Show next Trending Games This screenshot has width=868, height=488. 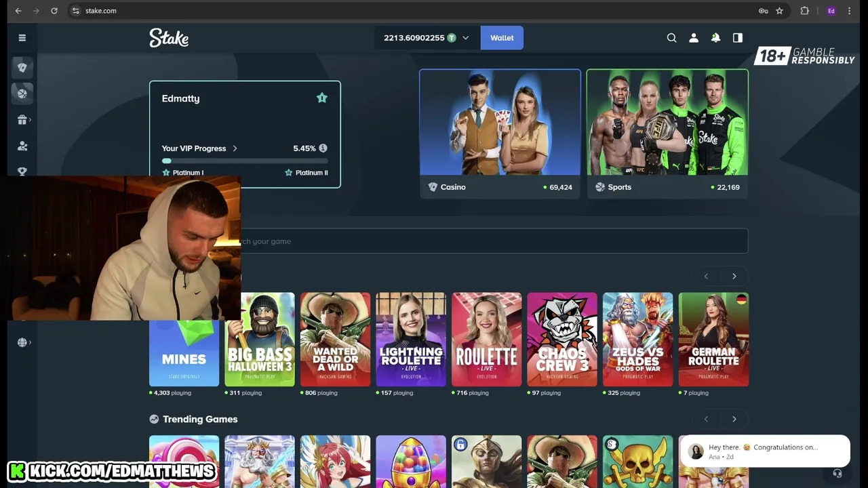click(734, 419)
